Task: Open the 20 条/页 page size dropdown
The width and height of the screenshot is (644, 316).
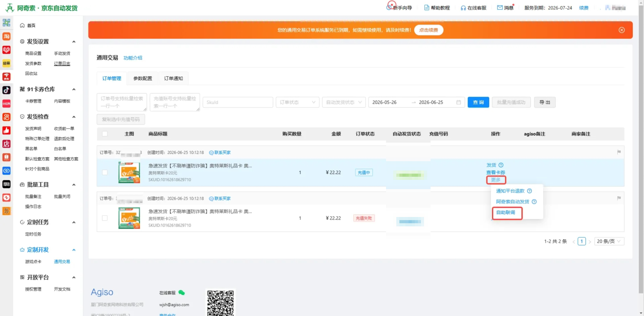Action: [x=609, y=241]
